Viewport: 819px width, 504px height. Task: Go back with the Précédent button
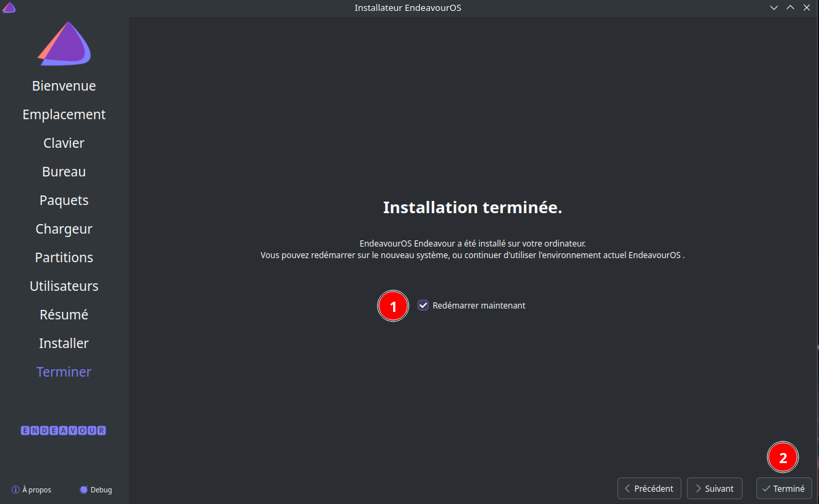pyautogui.click(x=649, y=488)
